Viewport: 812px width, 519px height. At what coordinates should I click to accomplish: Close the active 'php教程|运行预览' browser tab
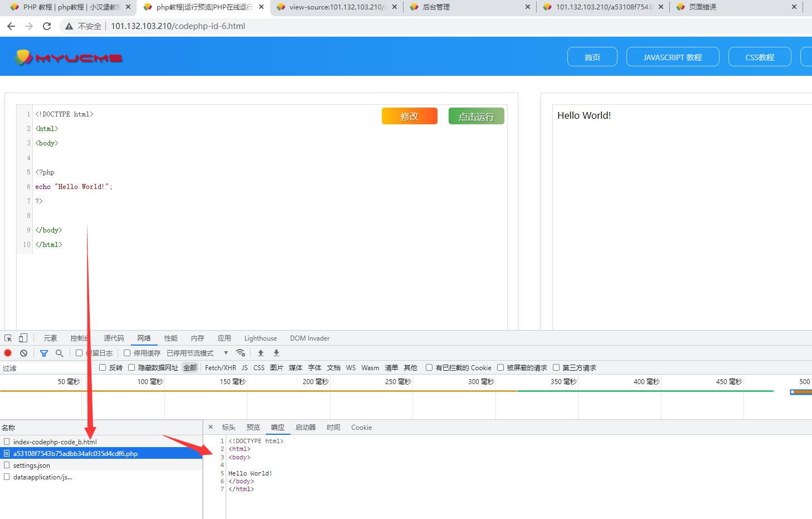[x=261, y=7]
